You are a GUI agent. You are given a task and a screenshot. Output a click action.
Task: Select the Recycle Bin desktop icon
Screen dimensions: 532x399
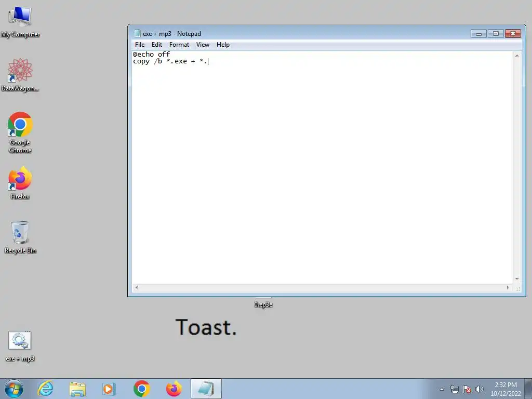point(20,237)
